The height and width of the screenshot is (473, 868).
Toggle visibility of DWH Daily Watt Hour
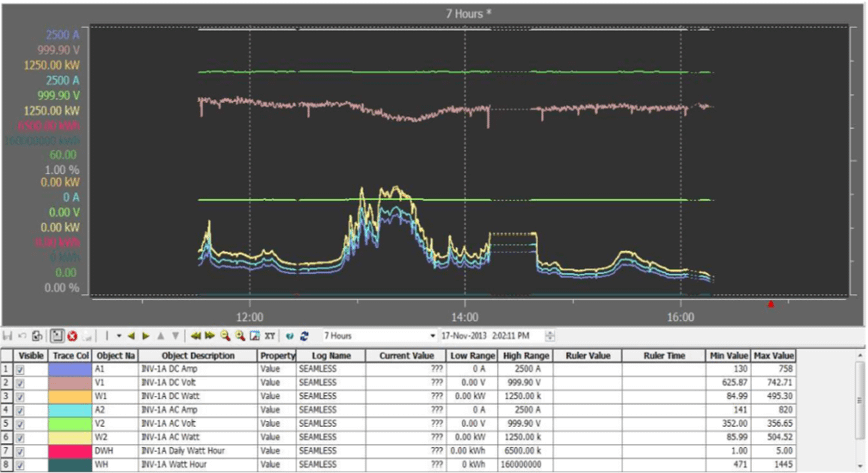[20, 451]
